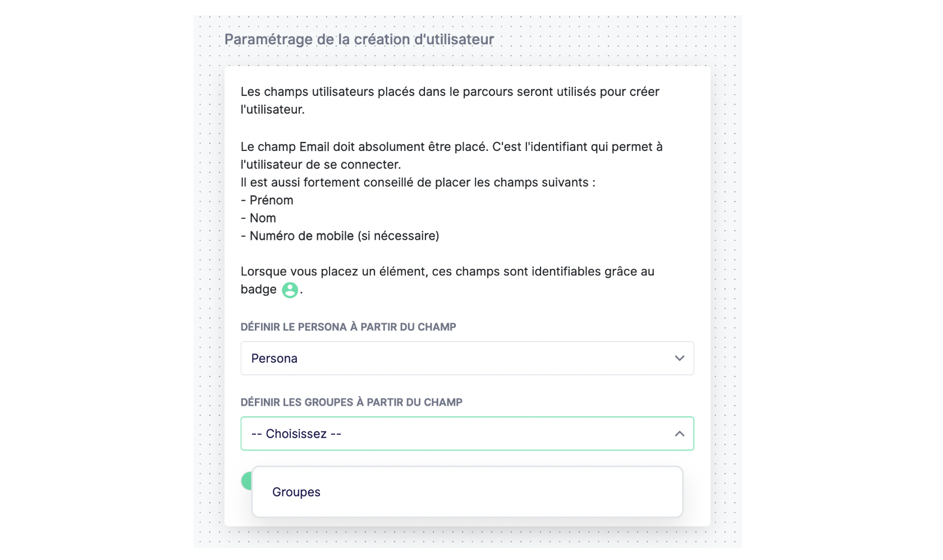943x560 pixels.
Task: Click the word "badge" before the icon
Action: [259, 290]
